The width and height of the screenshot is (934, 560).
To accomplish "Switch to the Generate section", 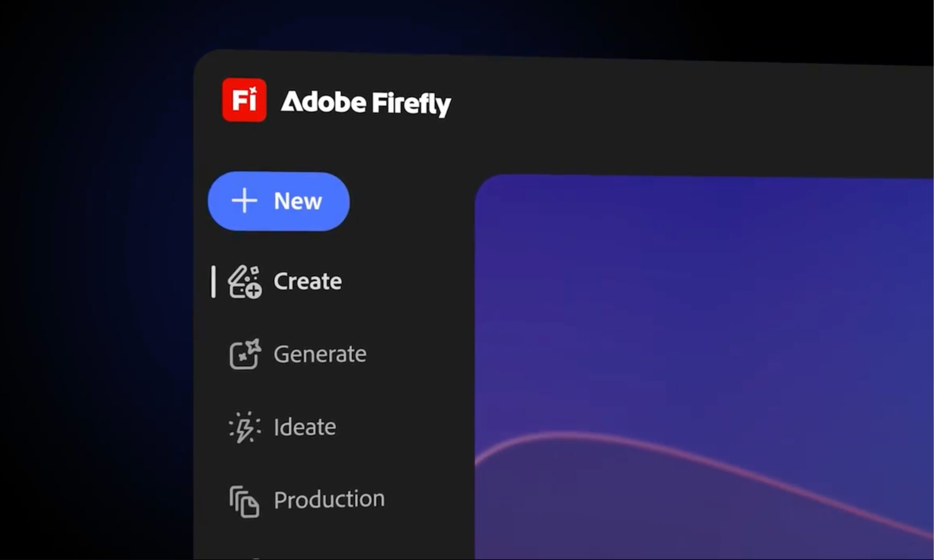I will (x=320, y=354).
